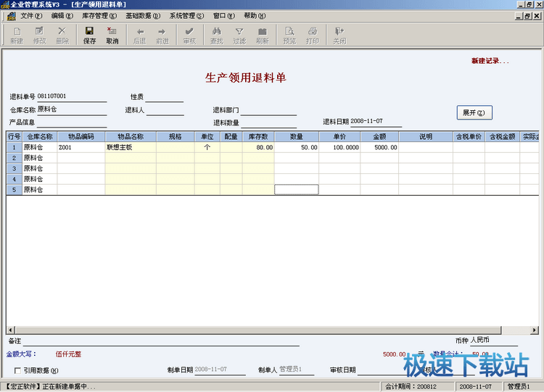Click the 制单日期 field
544x392 pixels.
tap(220, 370)
